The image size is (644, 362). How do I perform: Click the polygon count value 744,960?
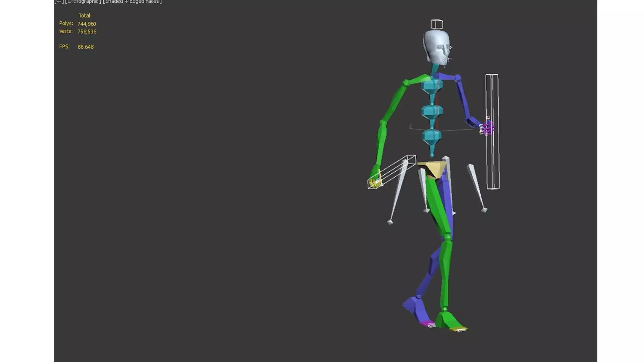(87, 24)
